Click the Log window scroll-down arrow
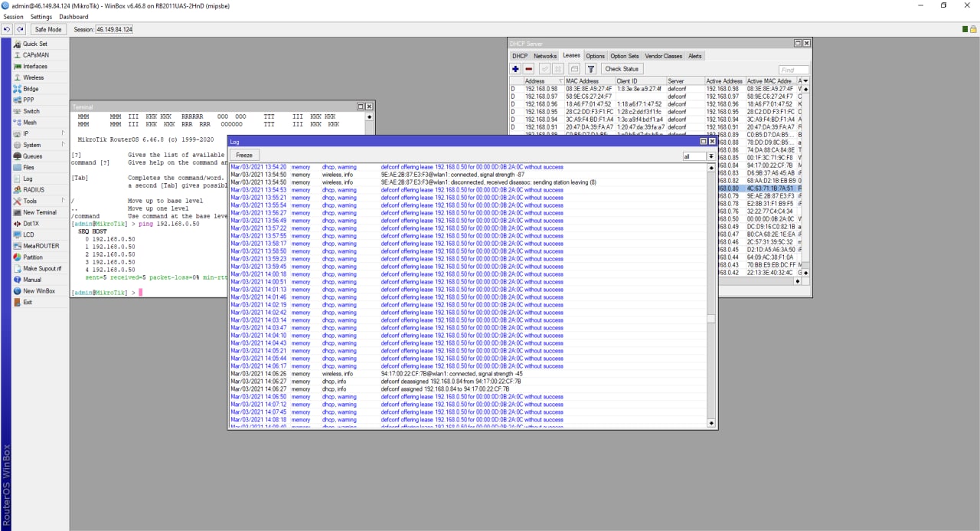Image resolution: width=980 pixels, height=531 pixels. [710, 422]
